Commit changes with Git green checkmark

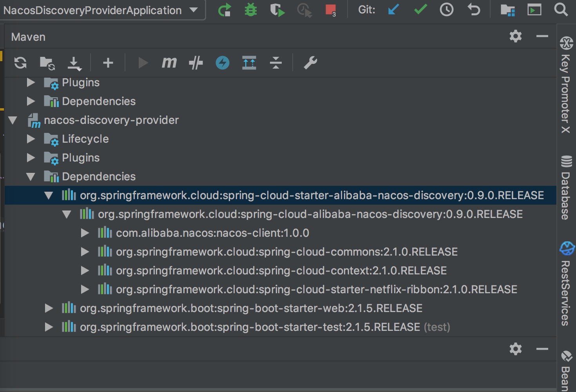420,9
